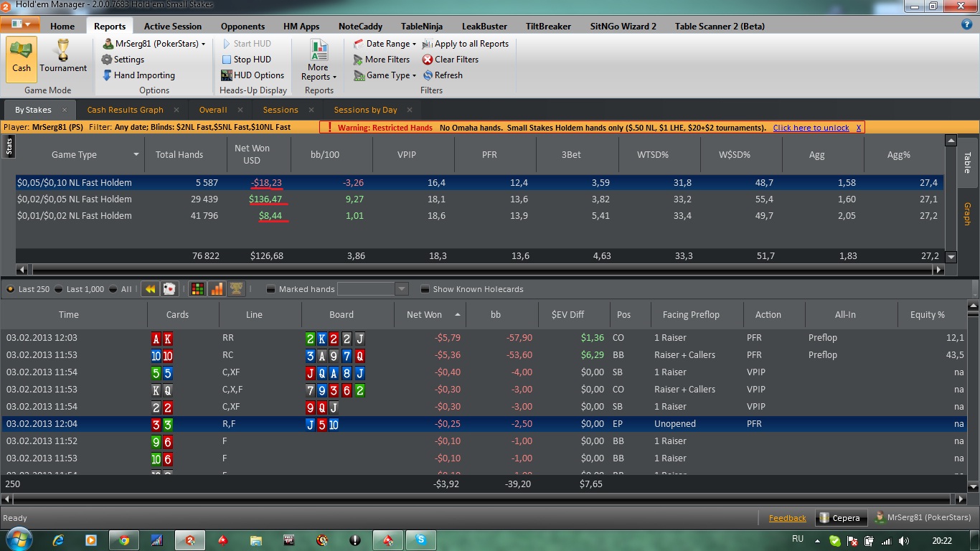Open the TiltBreaker tab
The width and height of the screenshot is (980, 551).
click(x=548, y=27)
